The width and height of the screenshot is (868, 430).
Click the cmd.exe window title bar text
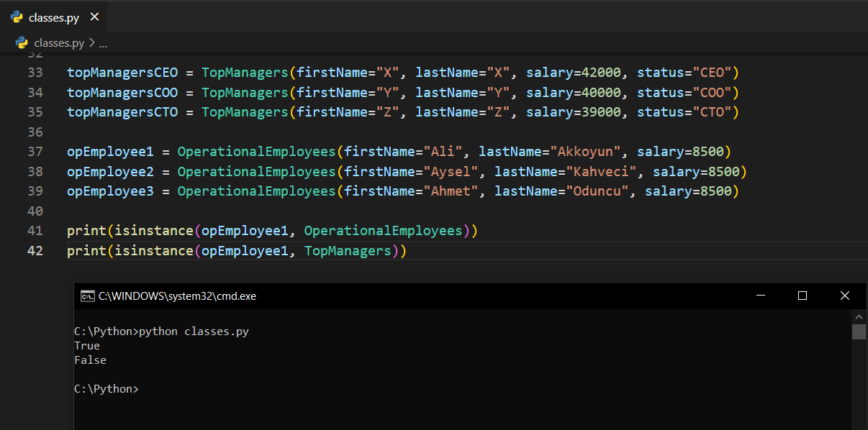pos(177,296)
